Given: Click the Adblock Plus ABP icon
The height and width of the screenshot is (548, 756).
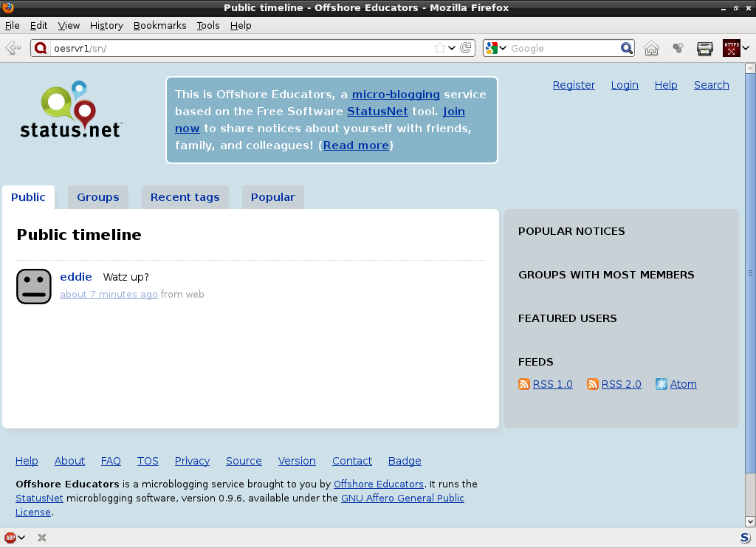Looking at the screenshot, I should click(10, 538).
